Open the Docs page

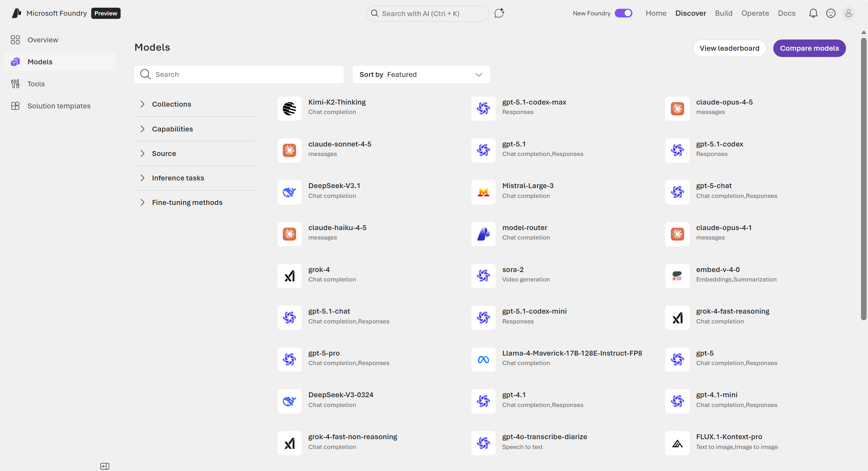pyautogui.click(x=787, y=13)
